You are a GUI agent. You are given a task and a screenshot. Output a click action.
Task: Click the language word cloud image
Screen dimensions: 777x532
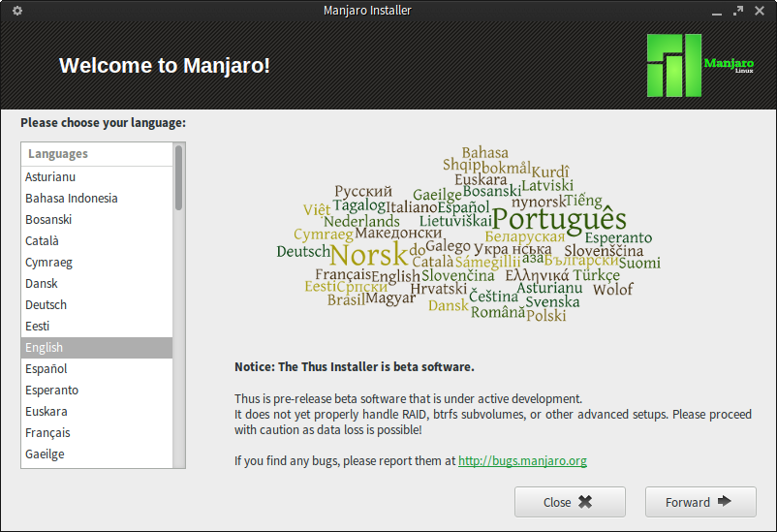[x=468, y=235]
